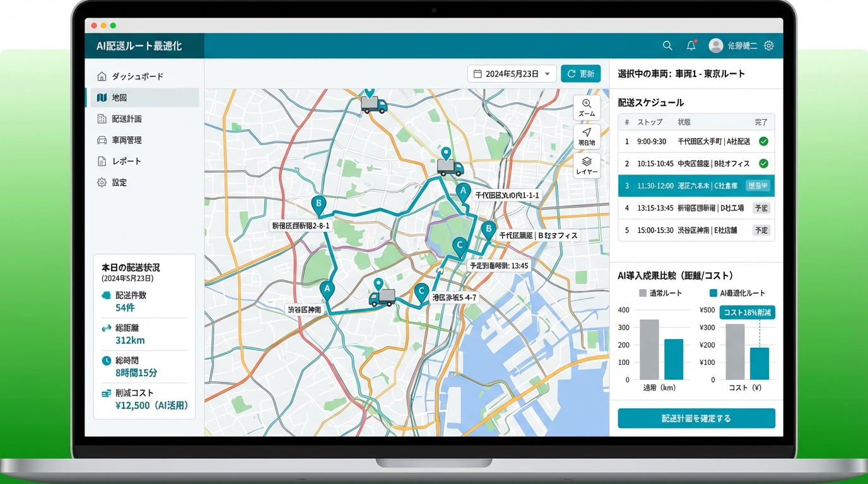This screenshot has height=484, width=868.
Task: Open the 2024年5月23日 date dropdown
Action: coord(512,74)
